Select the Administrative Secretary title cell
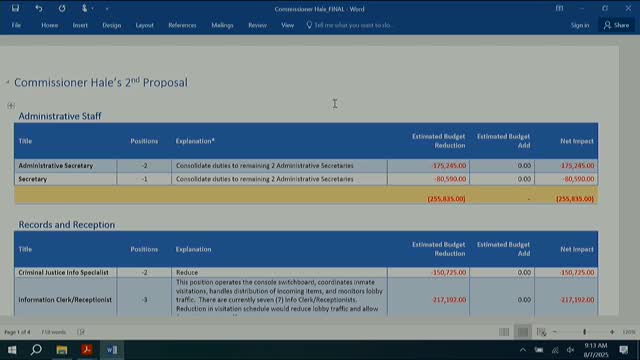Viewport: 640px width, 360px height. click(66, 166)
